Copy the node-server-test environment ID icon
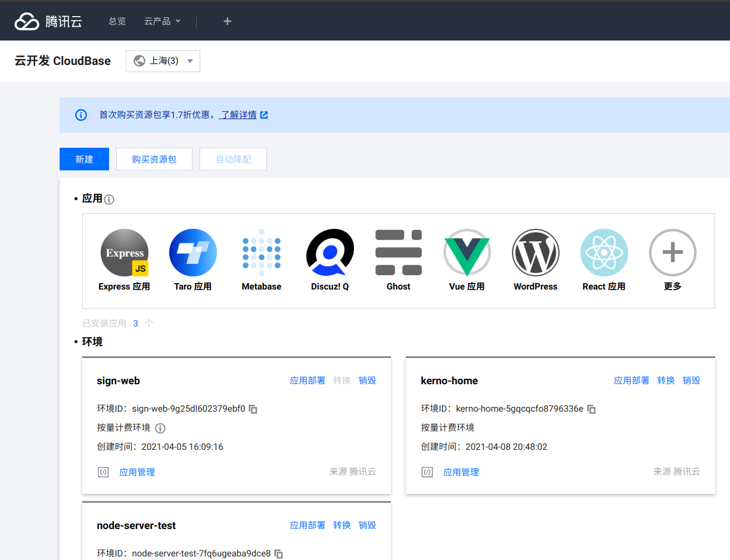This screenshot has height=560, width=730. point(278,554)
